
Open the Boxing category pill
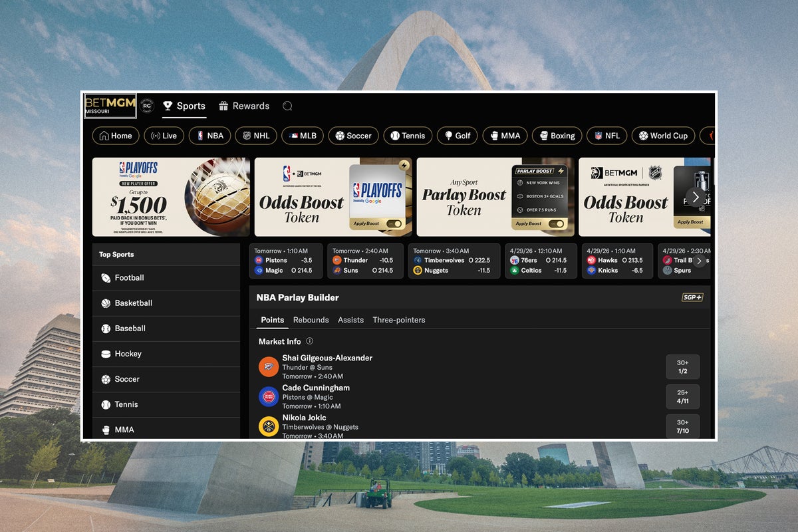557,136
